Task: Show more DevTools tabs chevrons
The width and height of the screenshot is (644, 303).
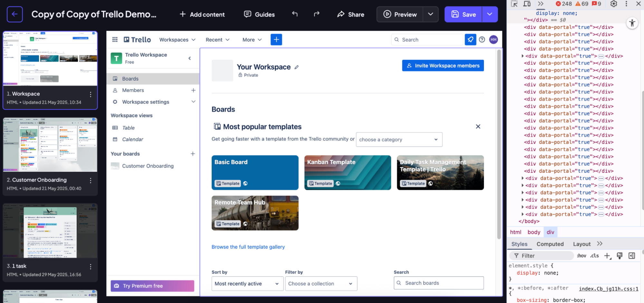Action: [541, 4]
